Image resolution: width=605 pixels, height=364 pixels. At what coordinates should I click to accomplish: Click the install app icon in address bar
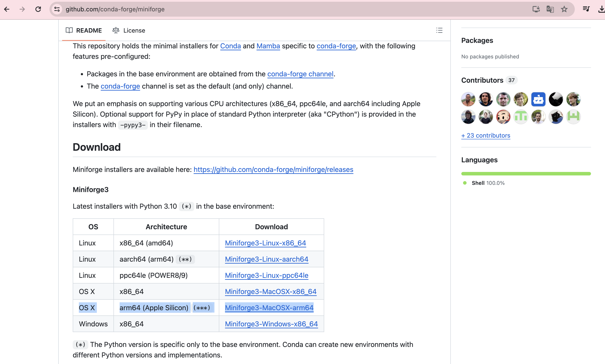[536, 9]
